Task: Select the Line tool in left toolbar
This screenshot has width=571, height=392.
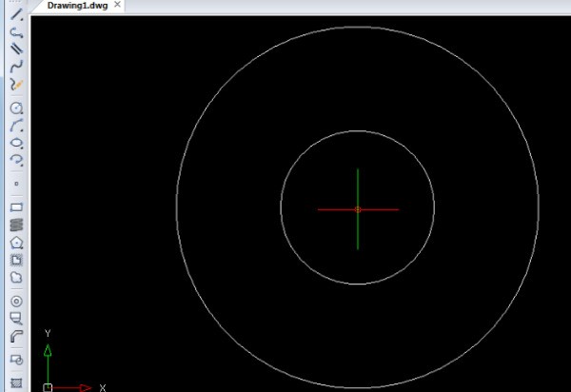Action: pyautogui.click(x=16, y=14)
